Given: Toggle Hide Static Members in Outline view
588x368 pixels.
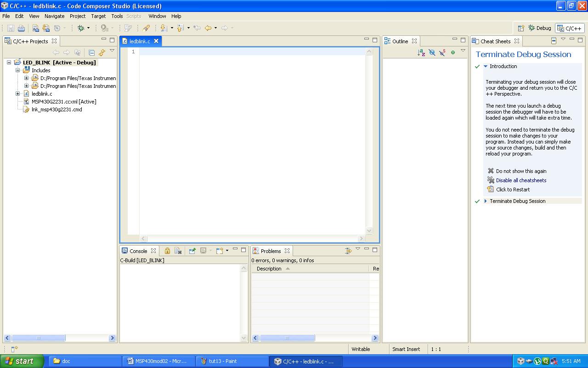Looking at the screenshot, I should [x=442, y=52].
